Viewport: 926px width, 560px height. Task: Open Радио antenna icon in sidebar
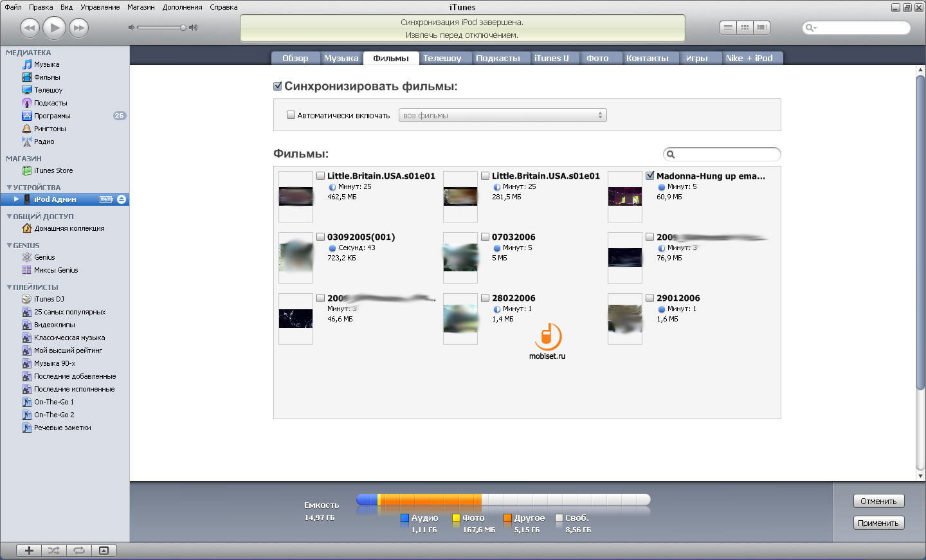pos(27,141)
